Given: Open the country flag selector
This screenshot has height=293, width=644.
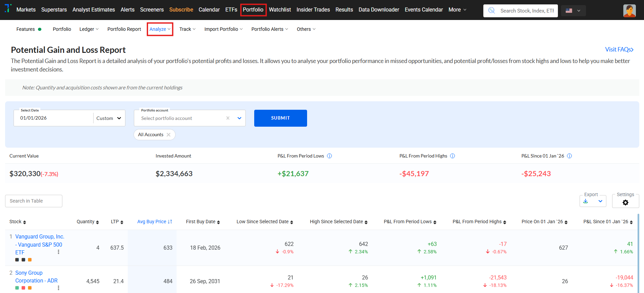Looking at the screenshot, I should click(573, 11).
